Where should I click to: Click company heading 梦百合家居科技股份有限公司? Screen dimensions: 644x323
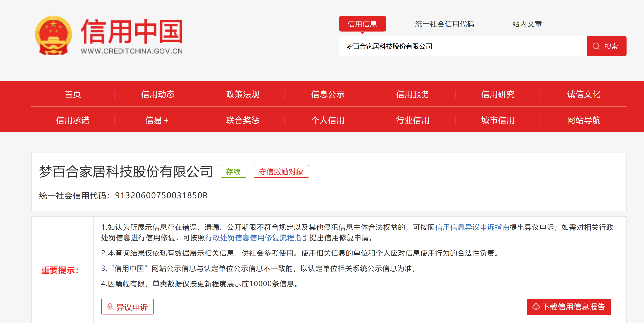pos(126,172)
